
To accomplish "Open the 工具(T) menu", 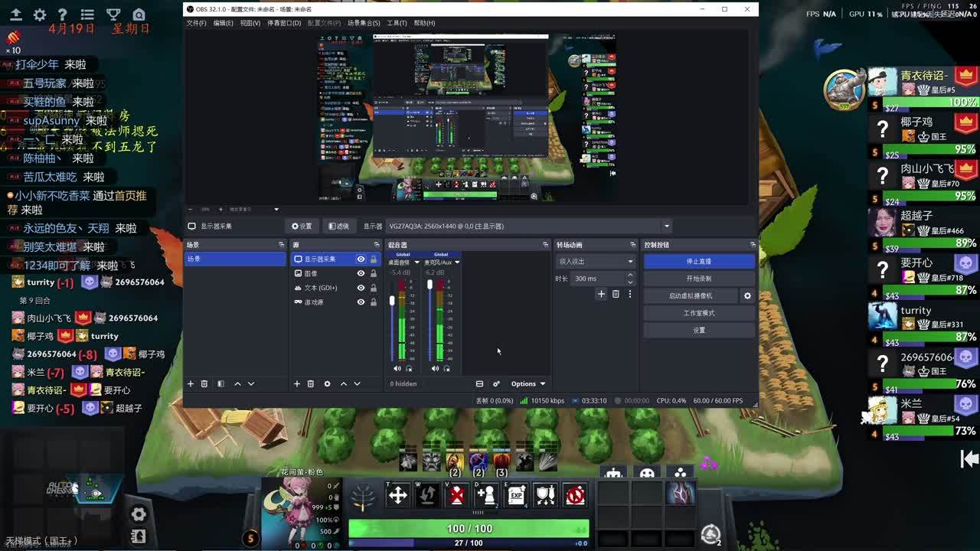I will tap(397, 23).
